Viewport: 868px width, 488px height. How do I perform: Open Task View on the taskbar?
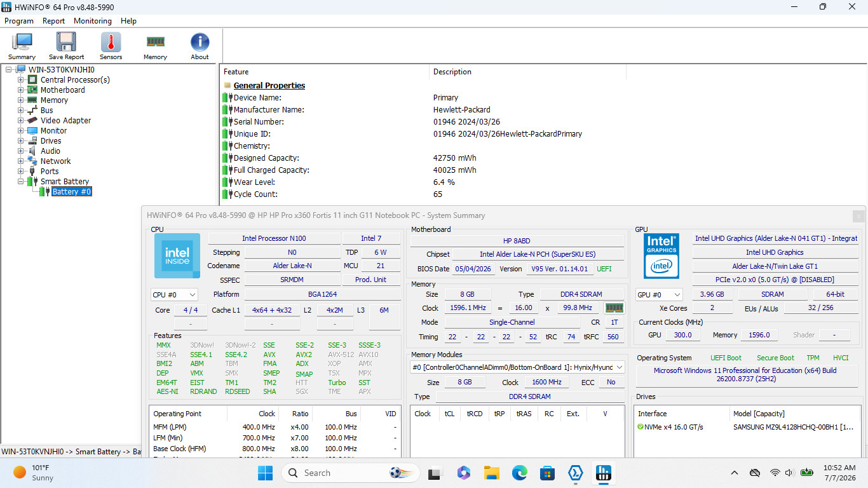click(435, 473)
